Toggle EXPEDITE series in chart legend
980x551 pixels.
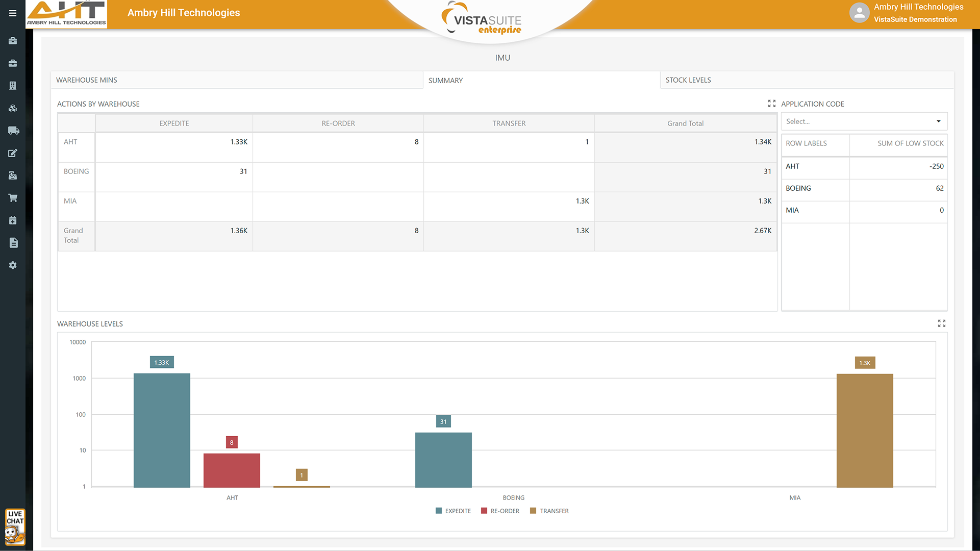[x=453, y=511]
